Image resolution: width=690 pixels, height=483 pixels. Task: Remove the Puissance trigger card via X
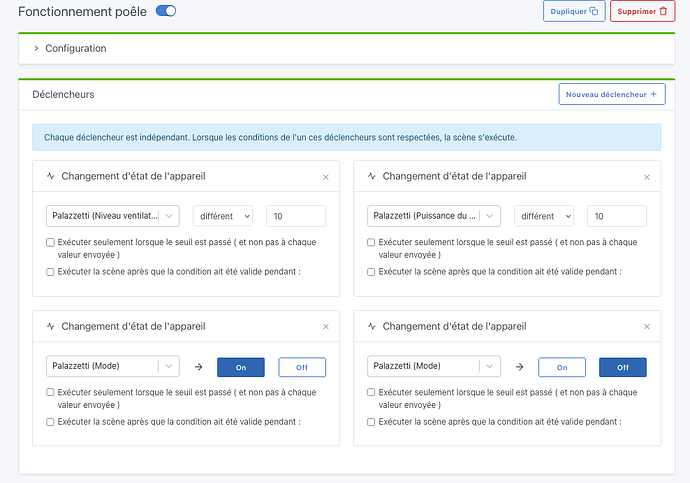tap(647, 177)
